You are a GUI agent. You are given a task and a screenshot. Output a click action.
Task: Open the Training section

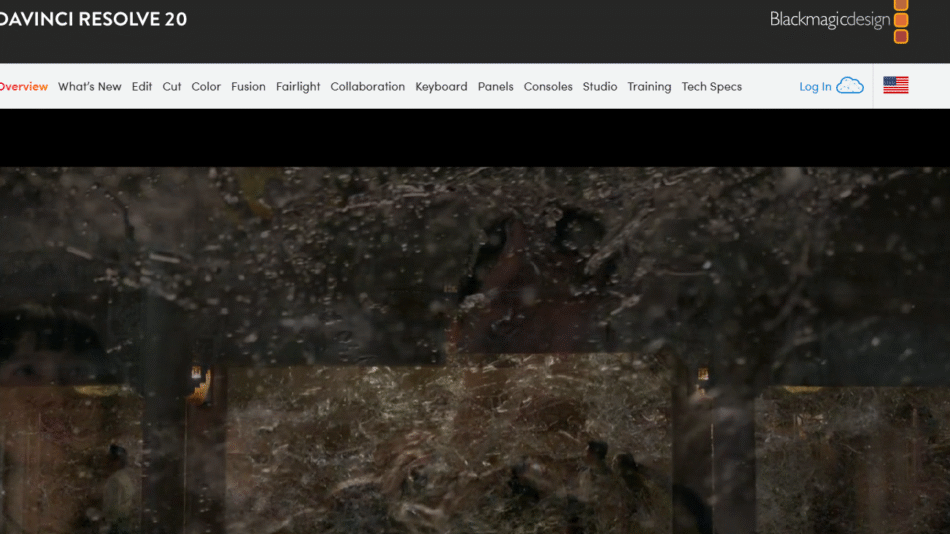point(649,87)
